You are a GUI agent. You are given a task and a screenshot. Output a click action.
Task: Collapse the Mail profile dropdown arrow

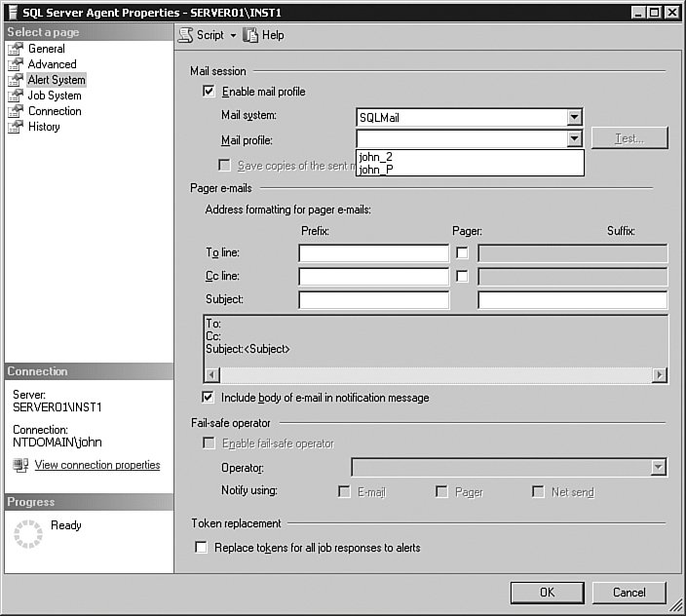click(x=574, y=138)
